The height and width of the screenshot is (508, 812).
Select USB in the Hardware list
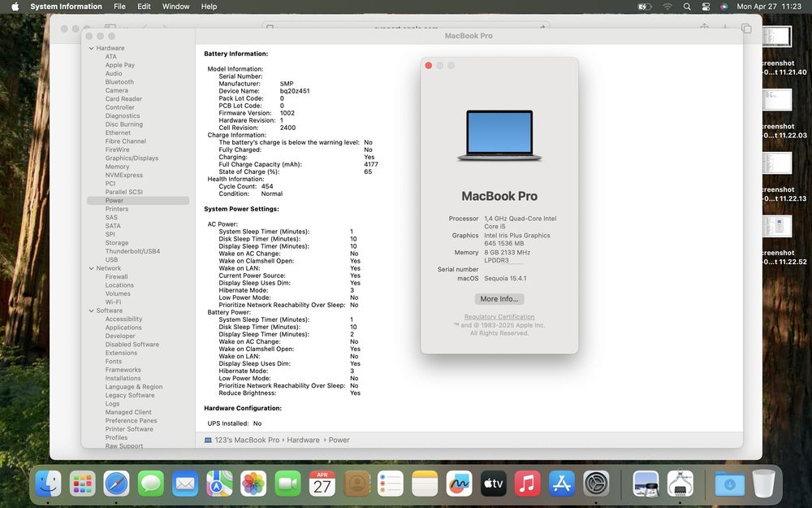(111, 260)
